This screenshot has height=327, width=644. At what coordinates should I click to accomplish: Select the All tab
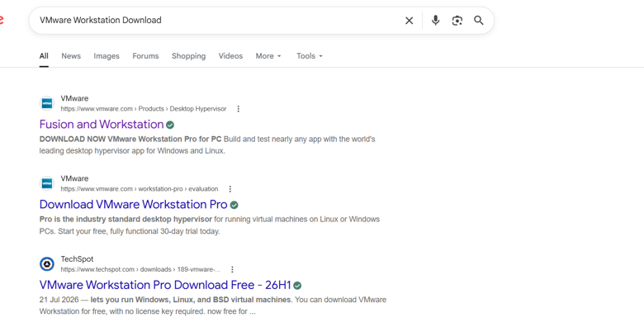[x=44, y=56]
